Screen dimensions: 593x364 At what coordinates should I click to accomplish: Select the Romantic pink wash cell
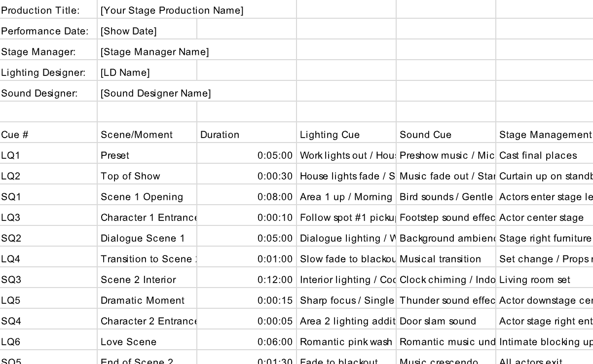click(346, 342)
